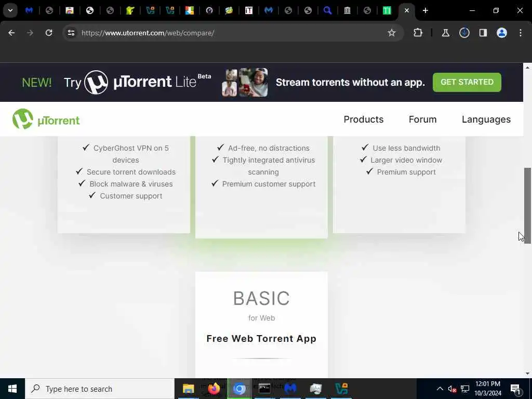Click the 'Larger video window' text
The width and height of the screenshot is (532, 399).
click(406, 160)
